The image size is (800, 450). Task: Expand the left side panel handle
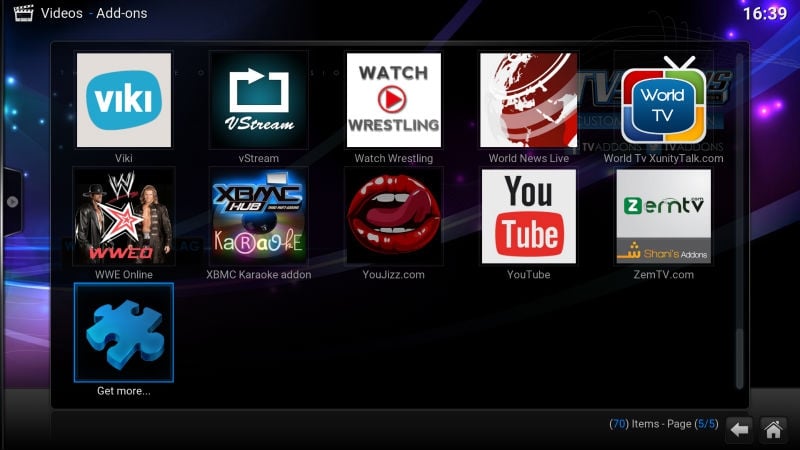[11, 201]
